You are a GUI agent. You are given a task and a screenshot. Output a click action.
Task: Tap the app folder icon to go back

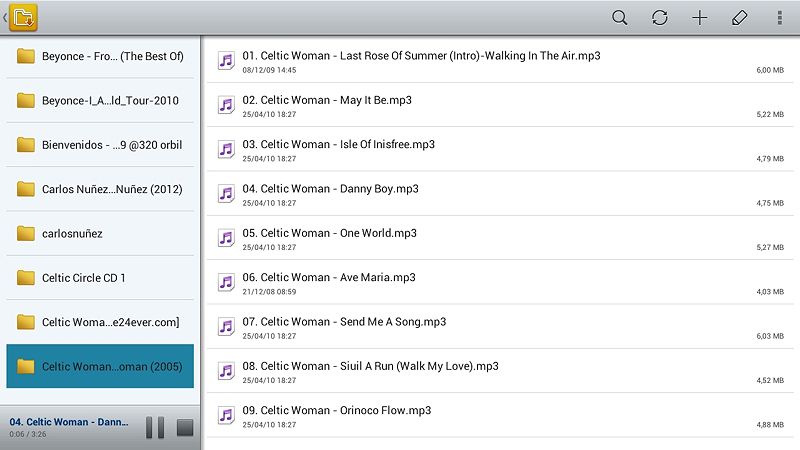pyautogui.click(x=23, y=18)
